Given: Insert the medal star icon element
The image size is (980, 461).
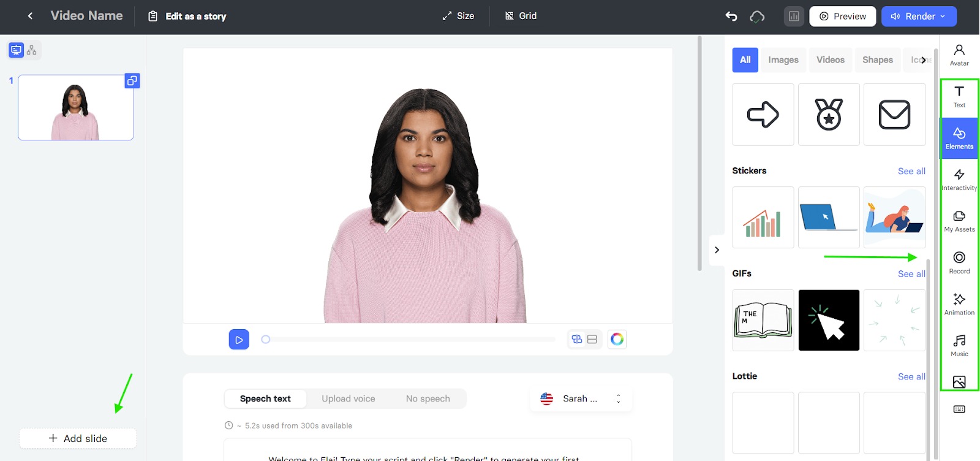Looking at the screenshot, I should tap(829, 115).
